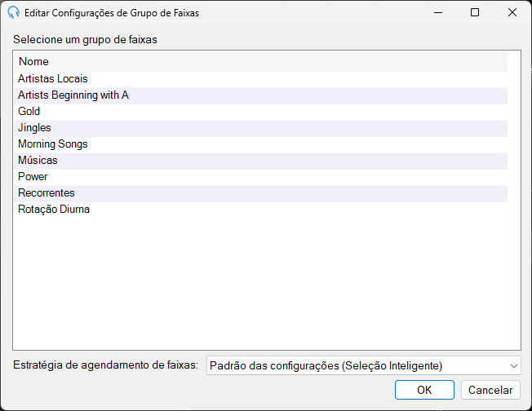The width and height of the screenshot is (532, 411).
Task: Maximize the Editar Configurações window
Action: tap(475, 12)
